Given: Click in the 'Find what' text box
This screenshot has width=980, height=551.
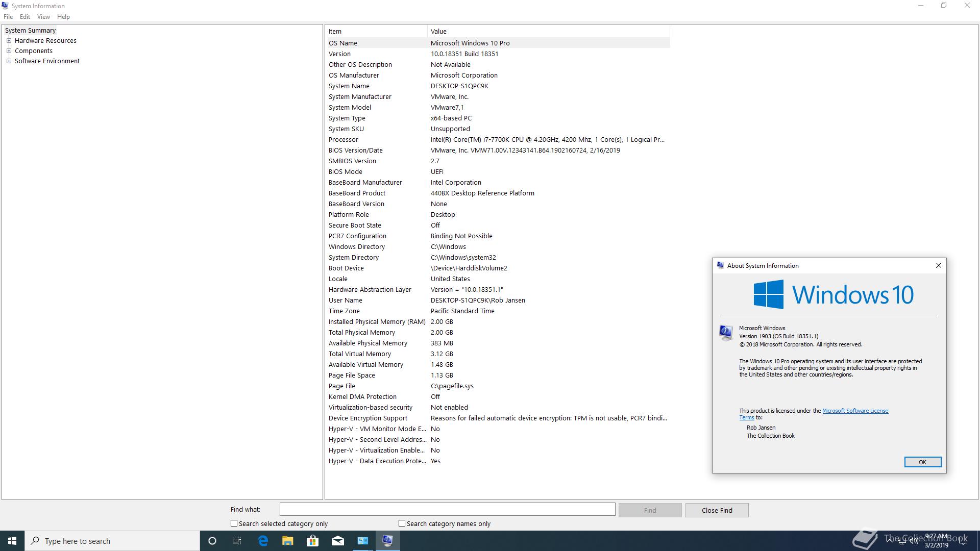Looking at the screenshot, I should click(447, 509).
